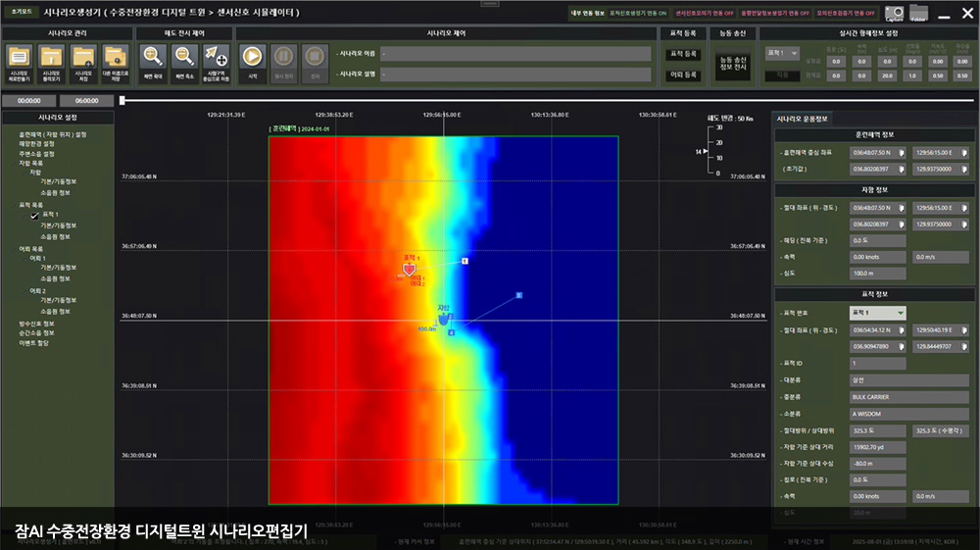Open the 표적 번호 dropdown in 표적 정보
Screen dimensions: 980x550
(877, 313)
